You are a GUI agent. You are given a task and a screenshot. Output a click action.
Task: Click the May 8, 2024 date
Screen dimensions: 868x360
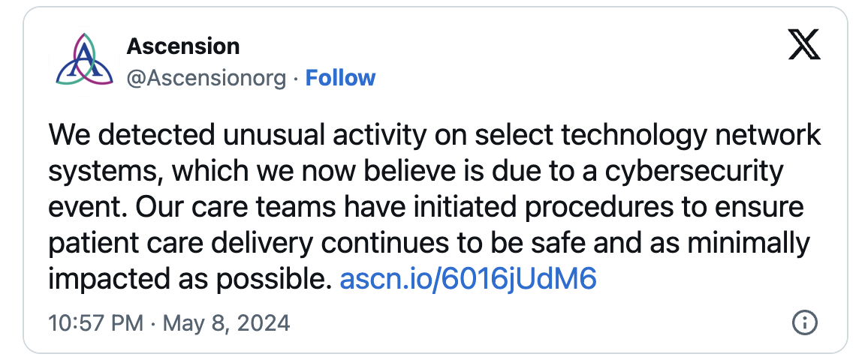227,323
